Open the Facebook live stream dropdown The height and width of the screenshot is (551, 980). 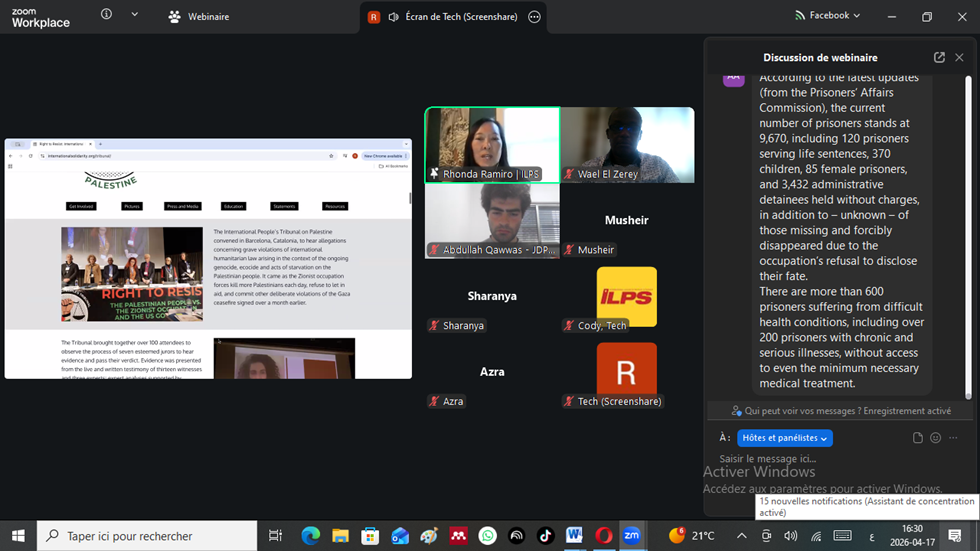coord(828,16)
